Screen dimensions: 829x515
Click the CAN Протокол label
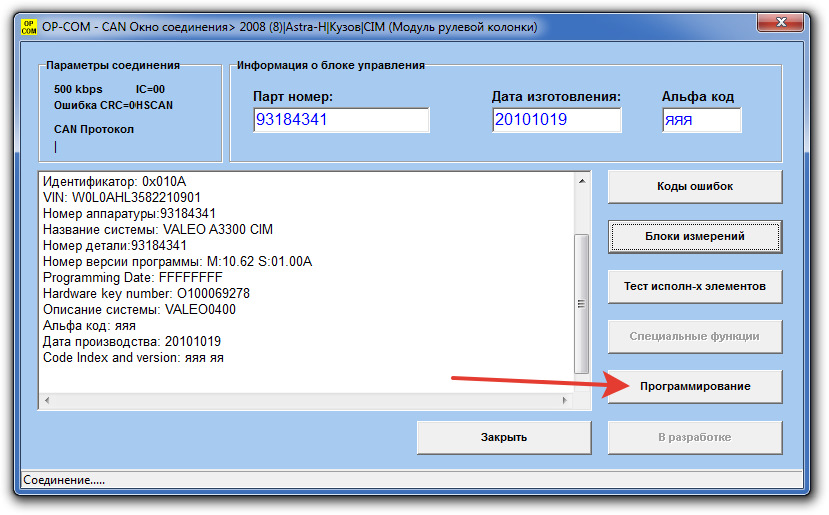(x=94, y=129)
